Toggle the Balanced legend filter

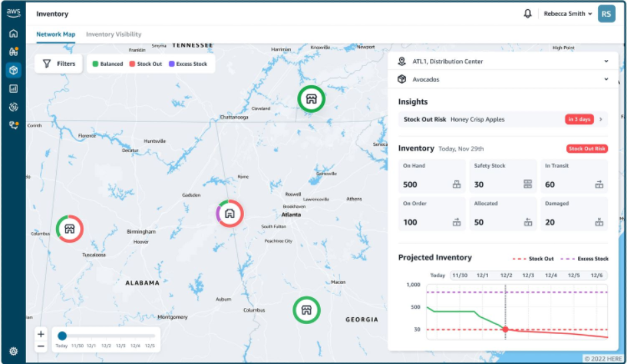pos(108,64)
